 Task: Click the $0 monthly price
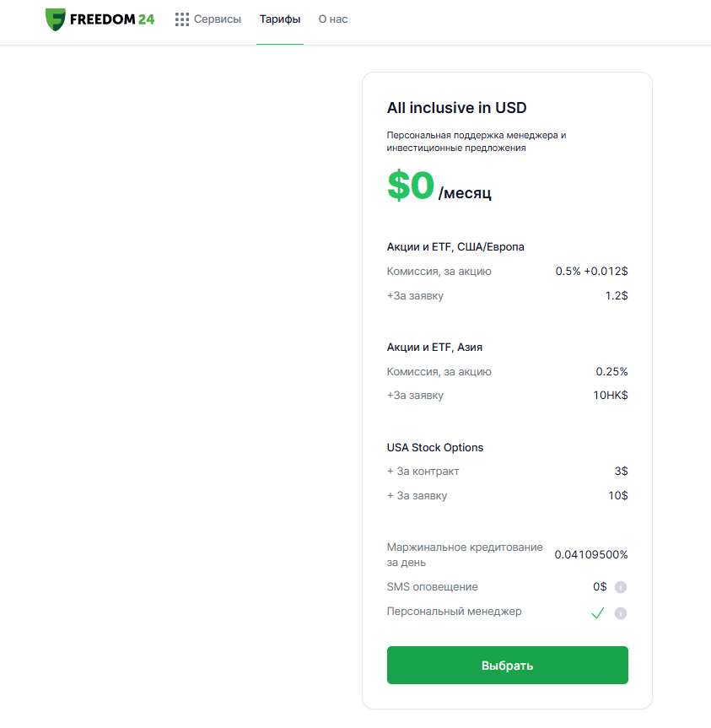411,185
